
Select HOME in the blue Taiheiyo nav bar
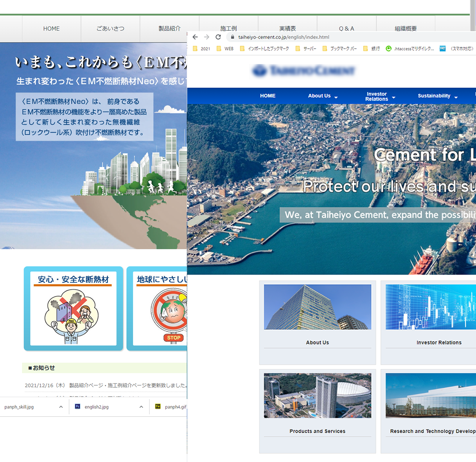pos(268,96)
